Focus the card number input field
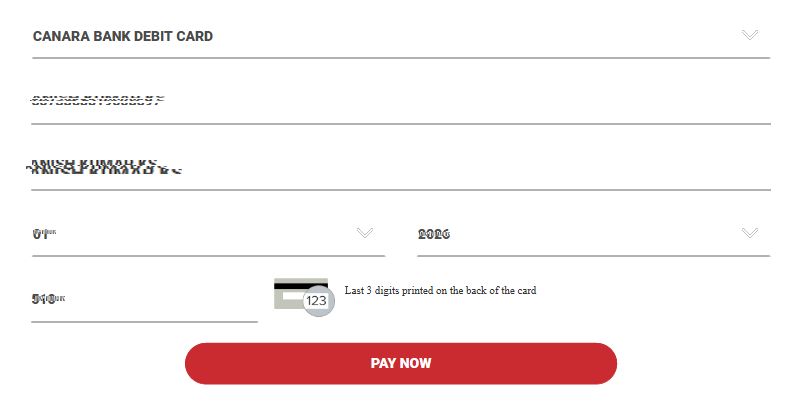Viewport: 802px width, 403px height. coord(400,102)
